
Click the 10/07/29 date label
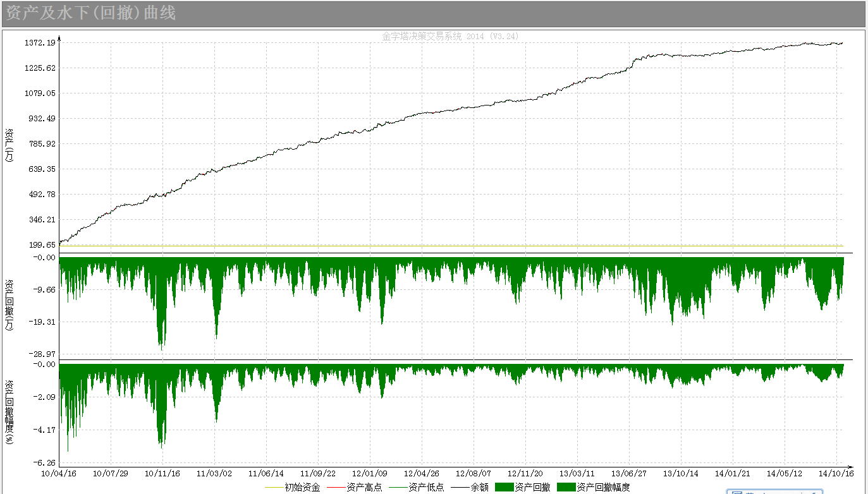tap(111, 473)
